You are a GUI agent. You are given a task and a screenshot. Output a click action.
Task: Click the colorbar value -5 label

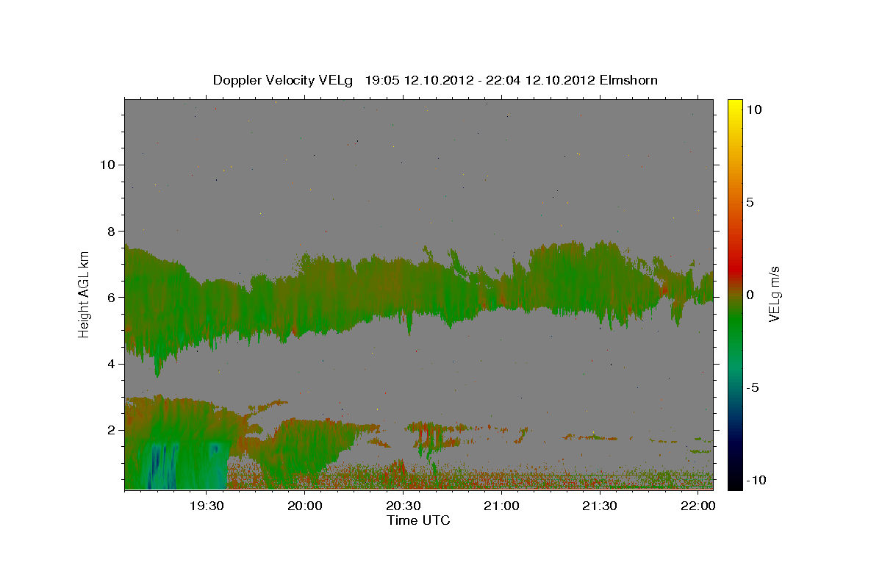point(752,387)
